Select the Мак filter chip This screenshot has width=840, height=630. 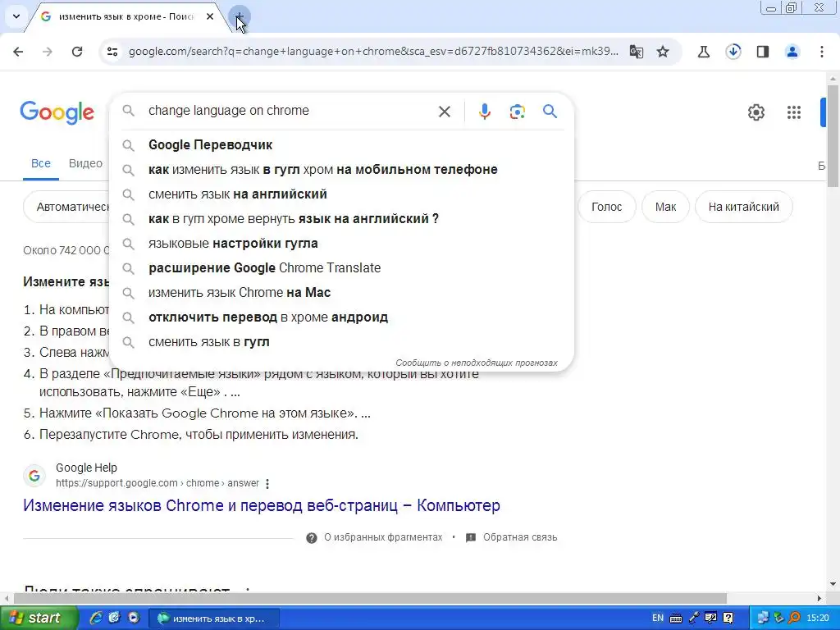(665, 207)
